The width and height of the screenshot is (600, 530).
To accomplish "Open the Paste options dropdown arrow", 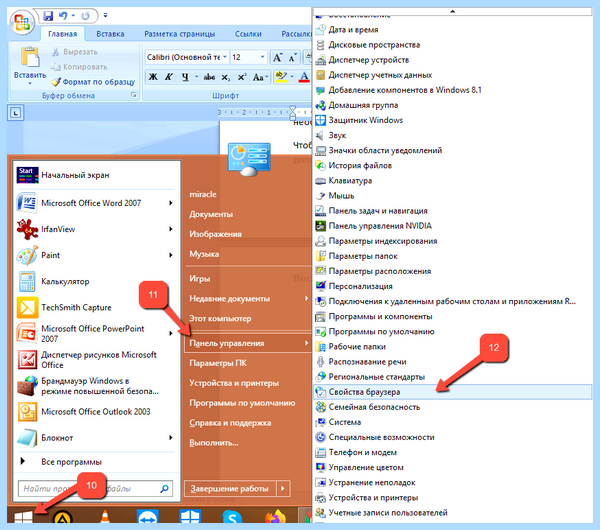I will (30, 83).
